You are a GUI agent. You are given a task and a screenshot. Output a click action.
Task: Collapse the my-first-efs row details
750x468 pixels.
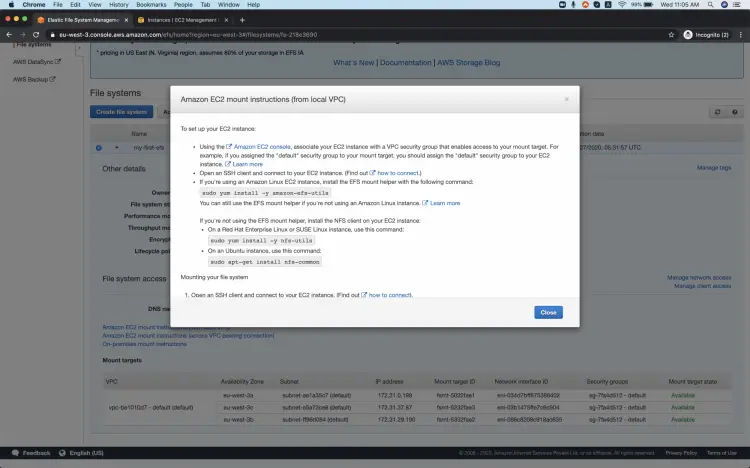pyautogui.click(x=116, y=148)
